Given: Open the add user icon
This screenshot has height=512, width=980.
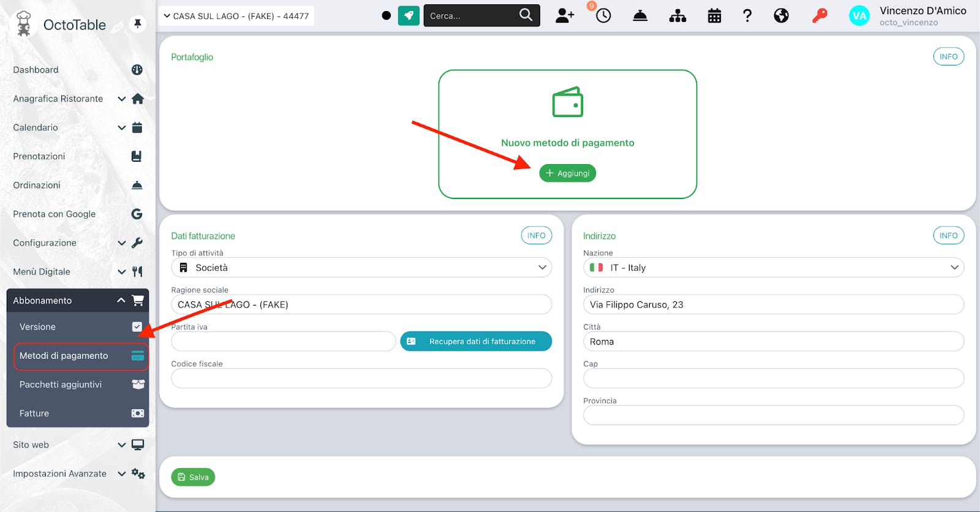Looking at the screenshot, I should coord(565,15).
